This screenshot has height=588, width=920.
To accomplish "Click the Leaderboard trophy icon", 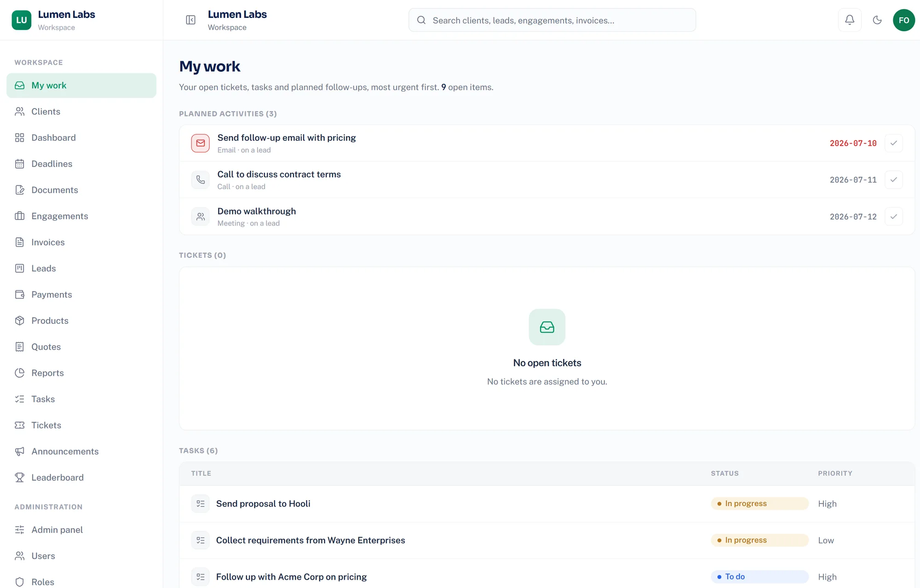I will (x=19, y=478).
